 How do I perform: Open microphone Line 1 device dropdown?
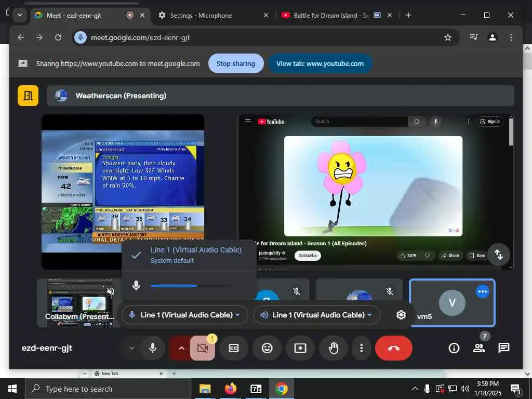(185, 315)
